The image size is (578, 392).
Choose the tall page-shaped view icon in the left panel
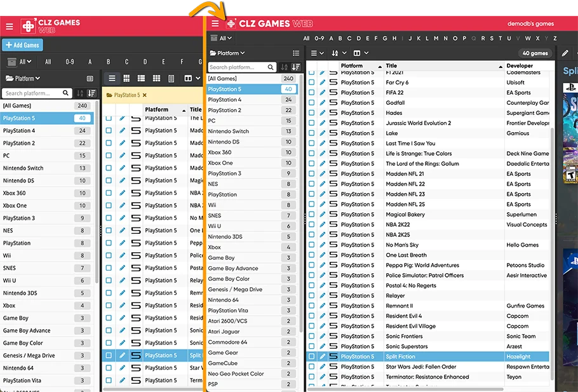tap(171, 78)
